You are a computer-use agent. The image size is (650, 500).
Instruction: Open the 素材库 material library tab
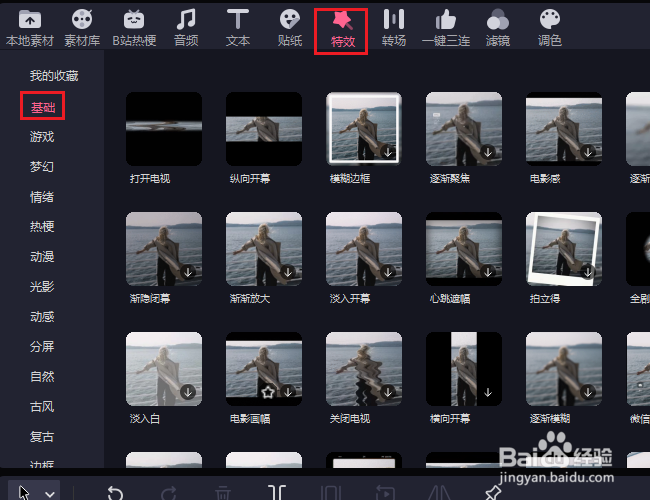[82, 28]
